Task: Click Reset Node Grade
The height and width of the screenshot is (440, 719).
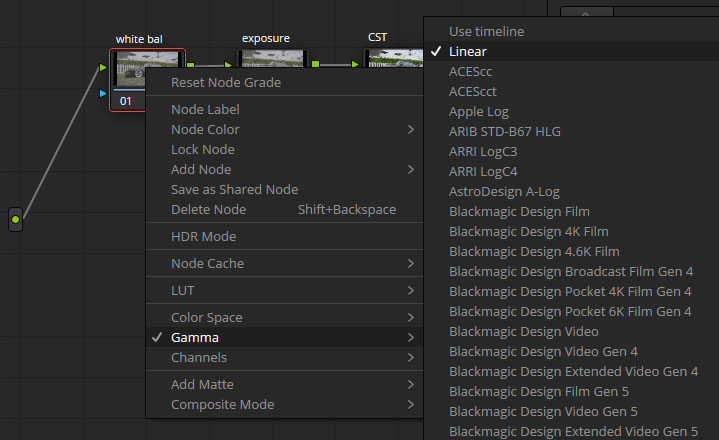Action: click(x=225, y=82)
